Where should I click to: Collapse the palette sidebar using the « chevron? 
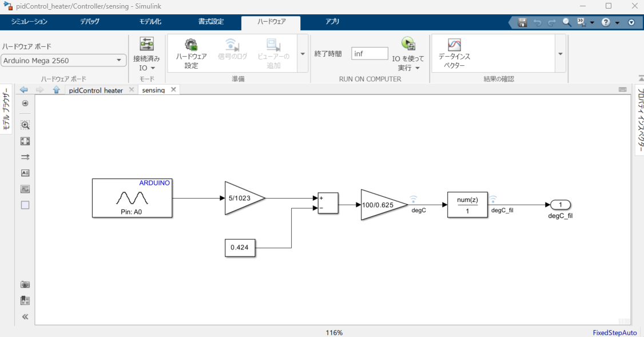[25, 316]
